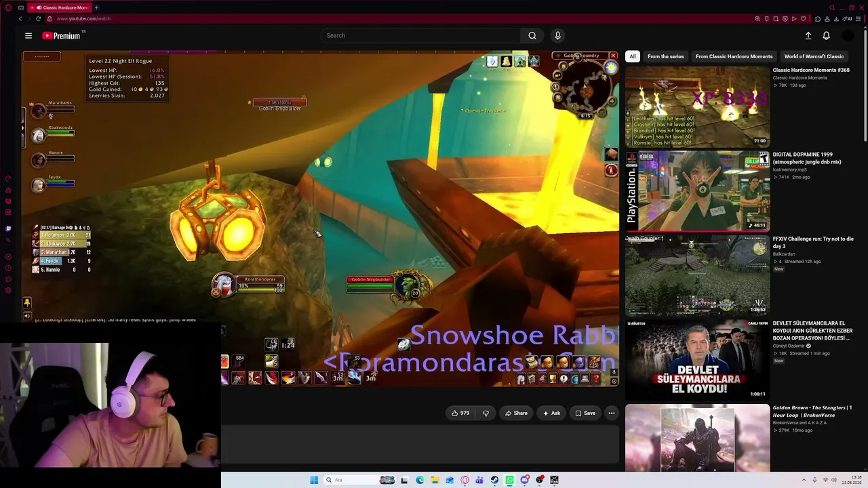Open Windows Start menu
The image size is (868, 488).
click(314, 480)
